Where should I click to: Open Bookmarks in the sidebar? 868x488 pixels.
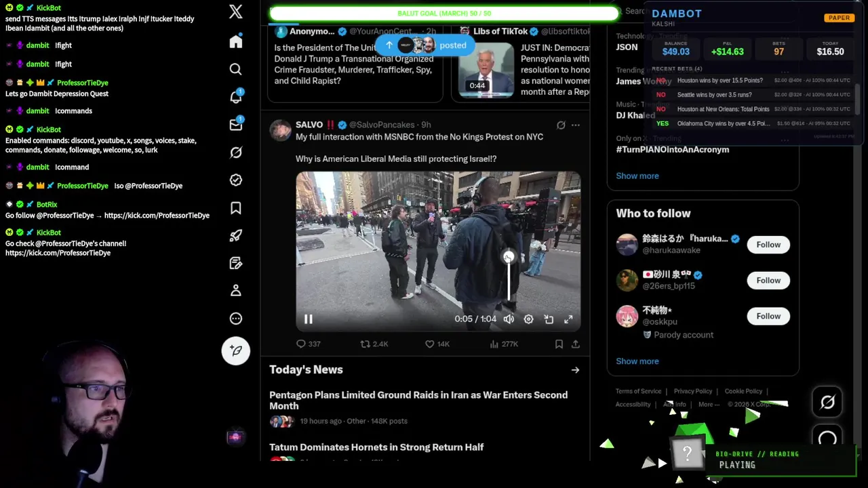point(235,208)
